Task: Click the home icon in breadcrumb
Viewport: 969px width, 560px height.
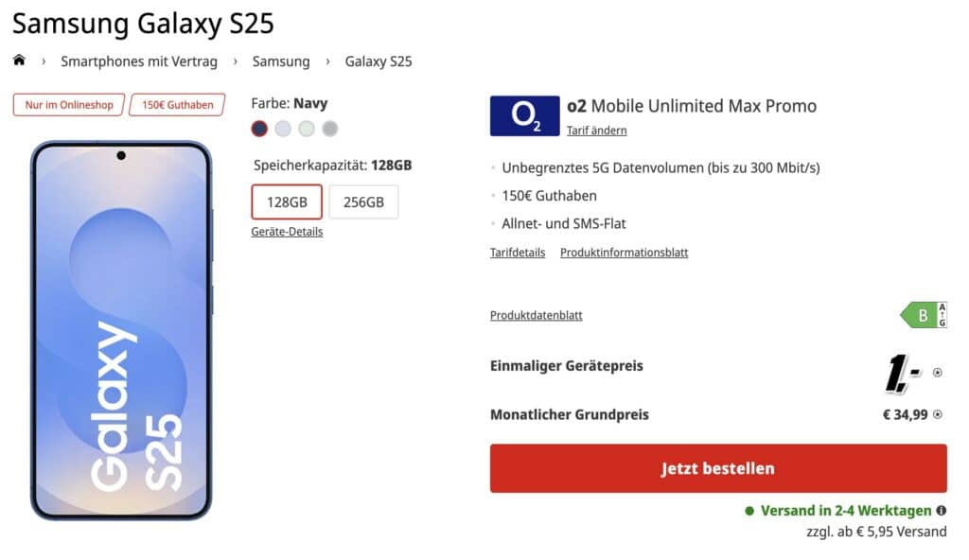Action: (19, 61)
